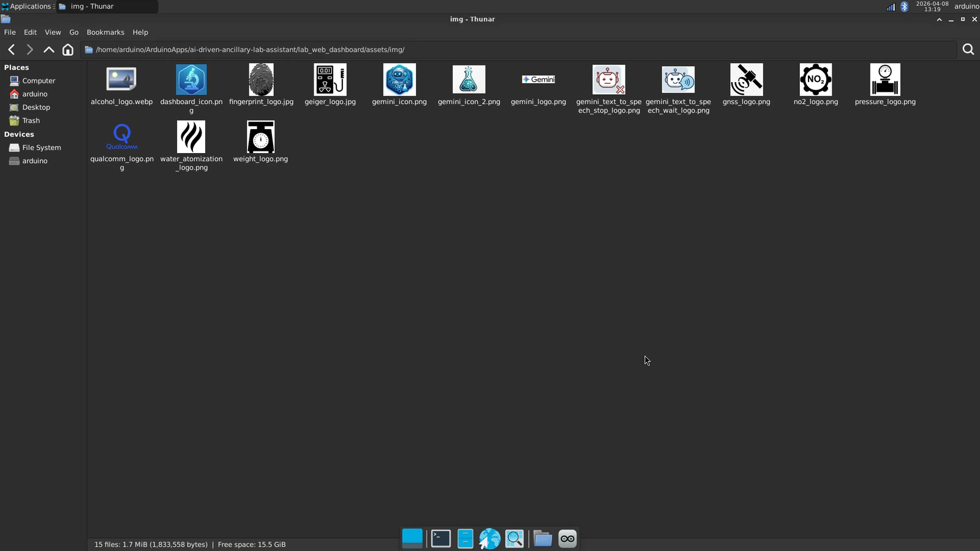Open the Bookmarks menu
Screen dimensions: 980x551
(105, 32)
